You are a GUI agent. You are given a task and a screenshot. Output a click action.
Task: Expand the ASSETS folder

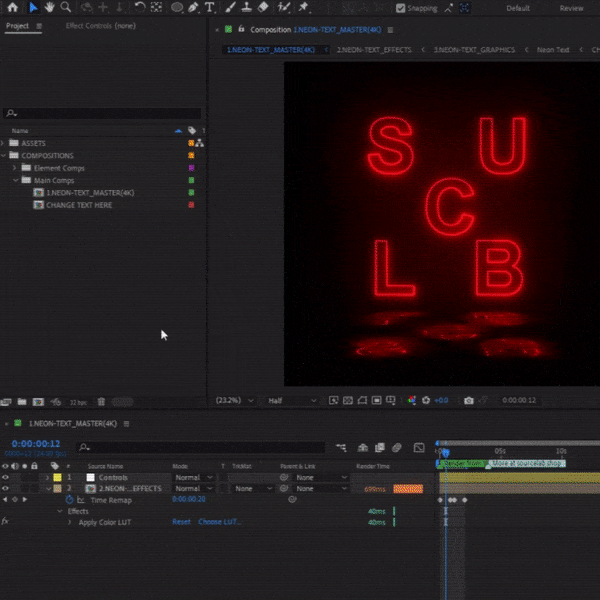pos(4,143)
